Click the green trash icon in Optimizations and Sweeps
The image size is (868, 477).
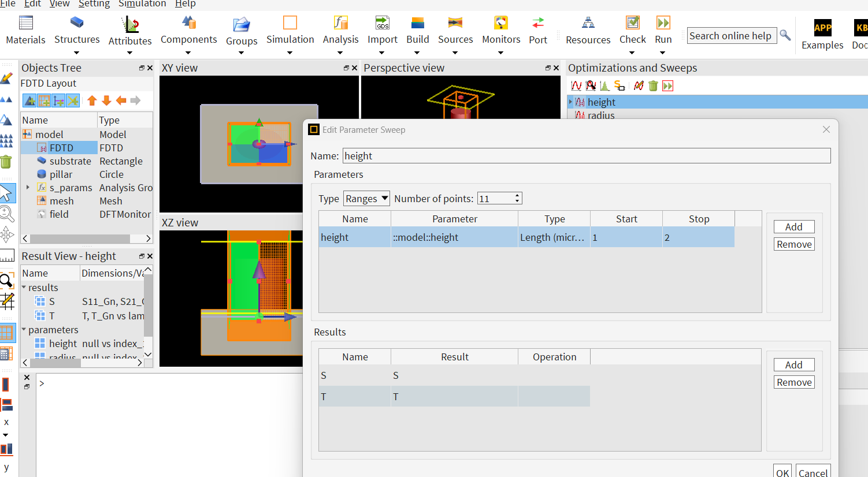(653, 86)
